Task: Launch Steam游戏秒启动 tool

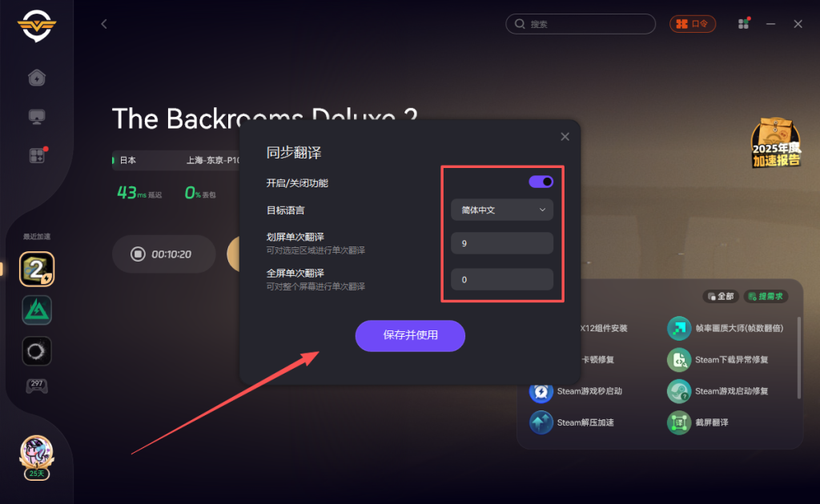Action: [541, 391]
